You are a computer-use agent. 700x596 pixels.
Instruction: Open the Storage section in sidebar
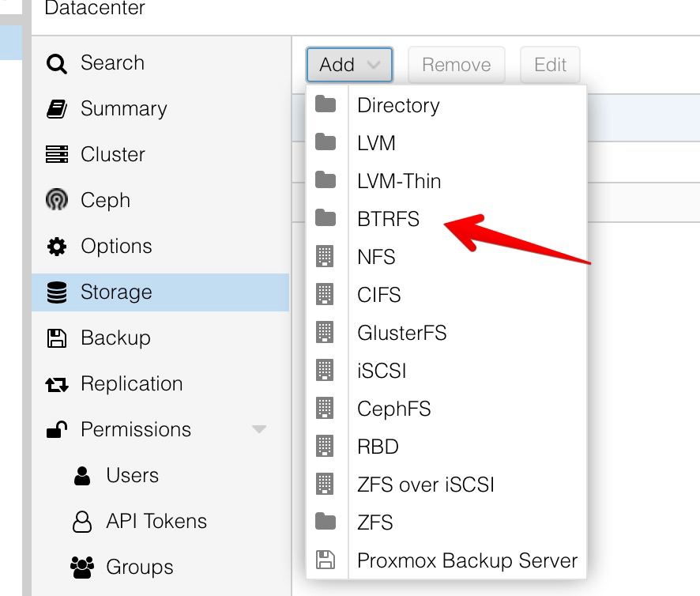point(160,292)
